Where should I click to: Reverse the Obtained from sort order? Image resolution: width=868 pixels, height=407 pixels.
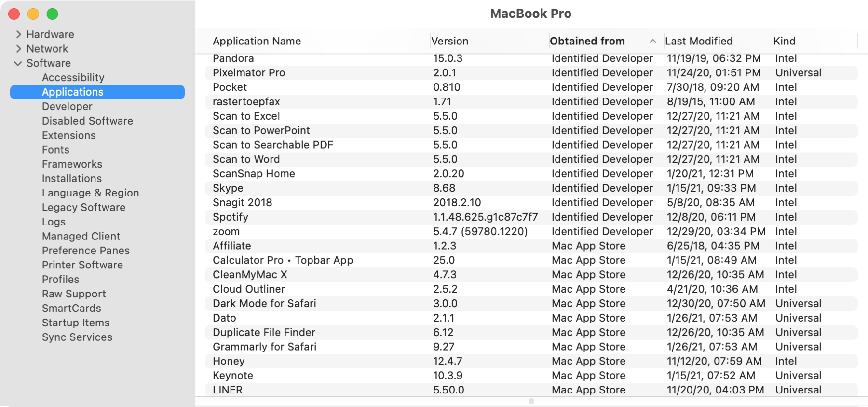[587, 41]
